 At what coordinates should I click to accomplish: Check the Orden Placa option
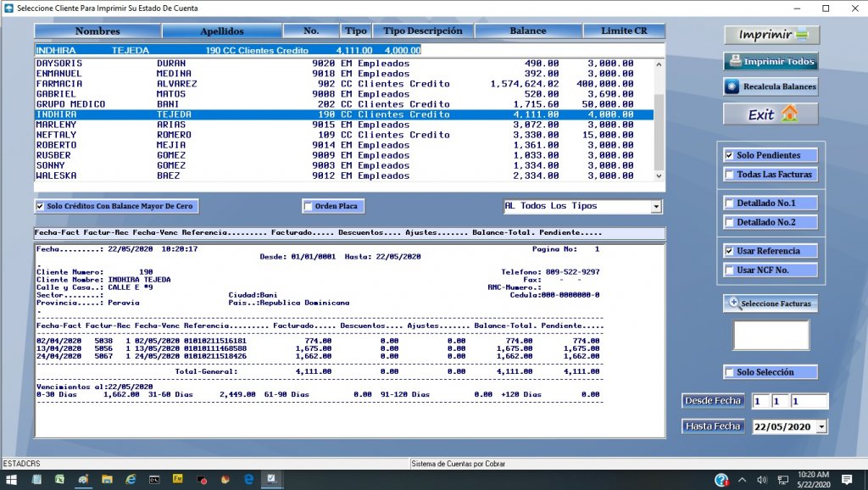pos(309,206)
